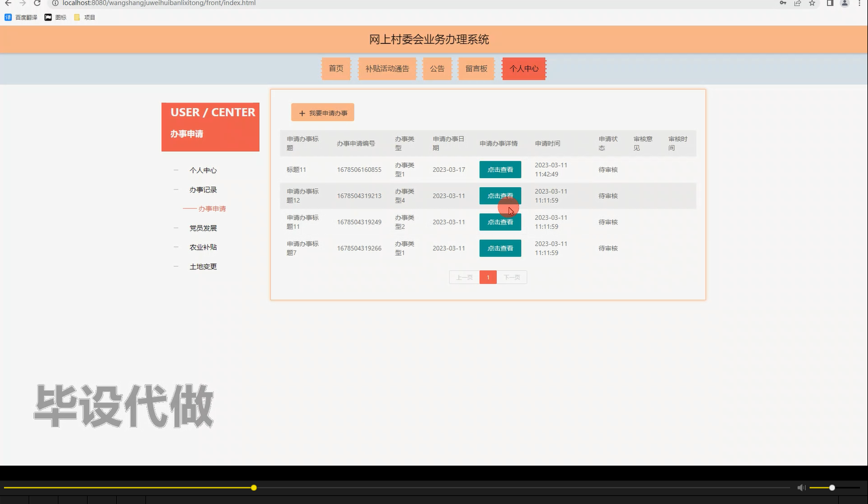868x504 pixels.
Task: Open the 补贴活动通告 tab
Action: [388, 69]
